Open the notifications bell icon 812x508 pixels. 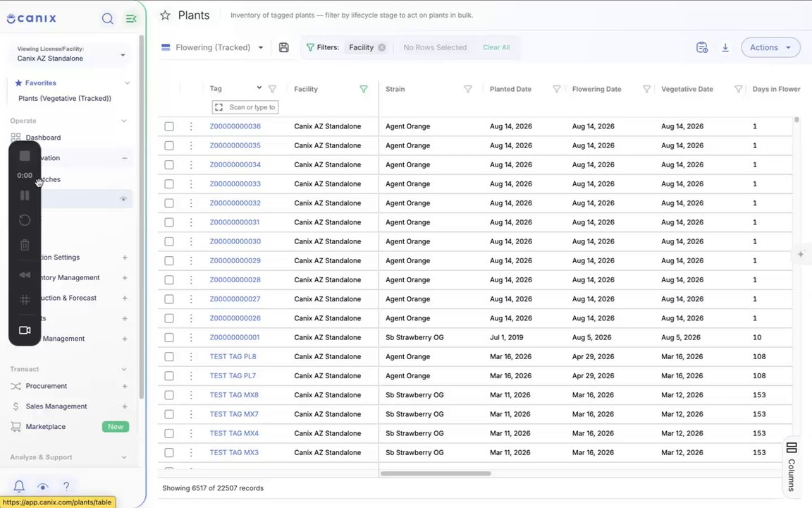click(x=19, y=486)
